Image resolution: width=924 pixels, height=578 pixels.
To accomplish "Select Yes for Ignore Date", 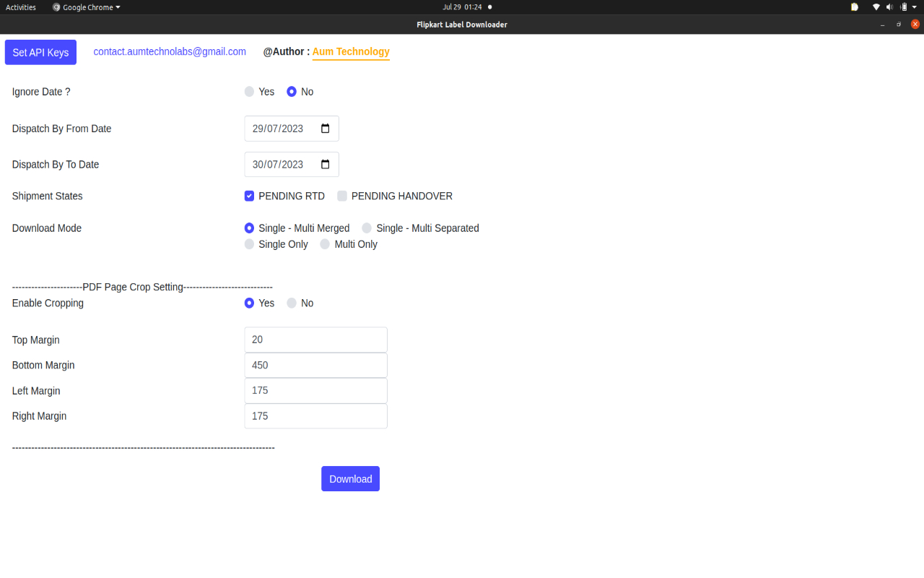I will click(250, 92).
